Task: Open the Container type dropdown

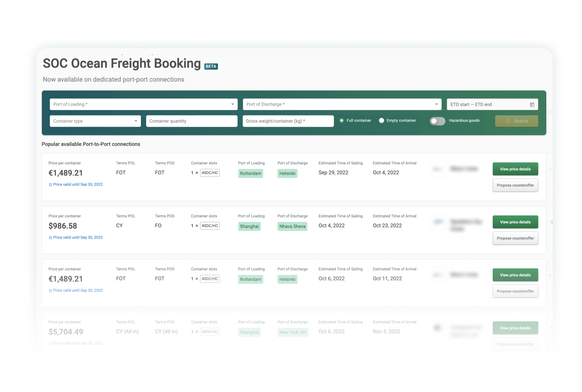Action: click(x=95, y=121)
